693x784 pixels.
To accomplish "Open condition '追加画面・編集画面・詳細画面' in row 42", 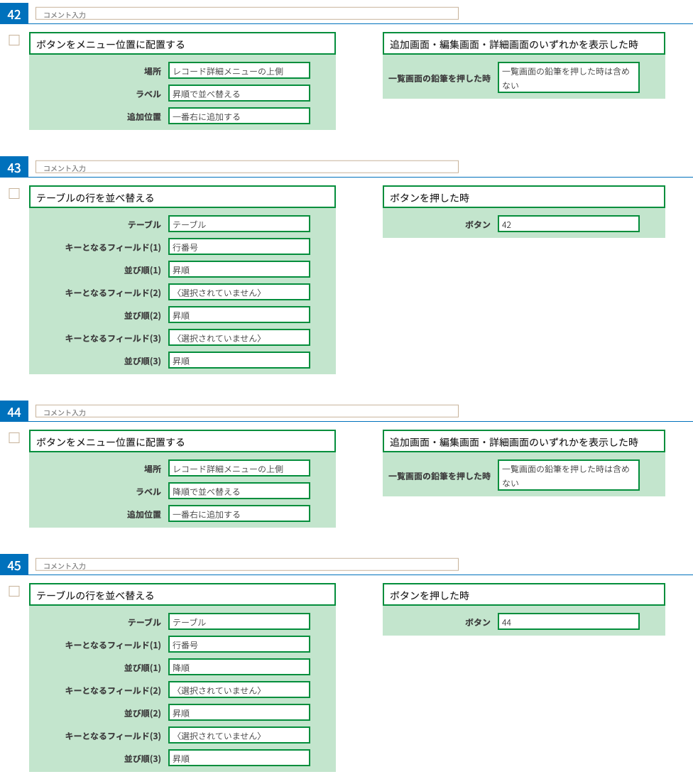I will point(523,43).
